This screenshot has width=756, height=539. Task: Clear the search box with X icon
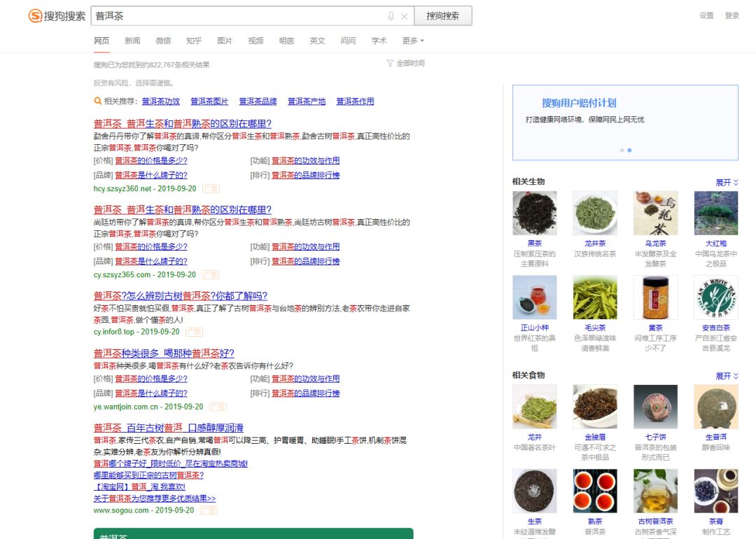(404, 16)
